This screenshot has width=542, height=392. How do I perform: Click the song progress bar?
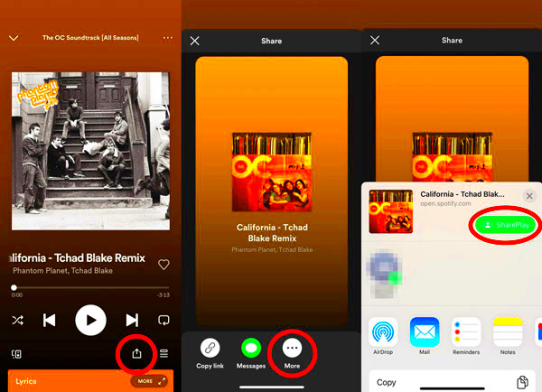coord(90,287)
